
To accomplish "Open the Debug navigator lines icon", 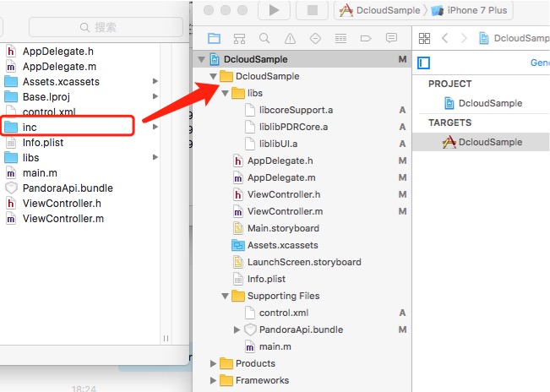I will (x=340, y=38).
